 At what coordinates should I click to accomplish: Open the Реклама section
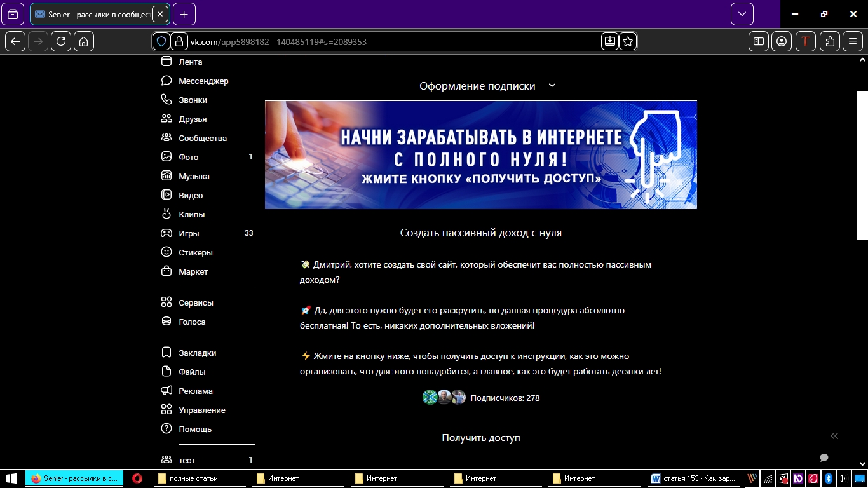pos(196,391)
